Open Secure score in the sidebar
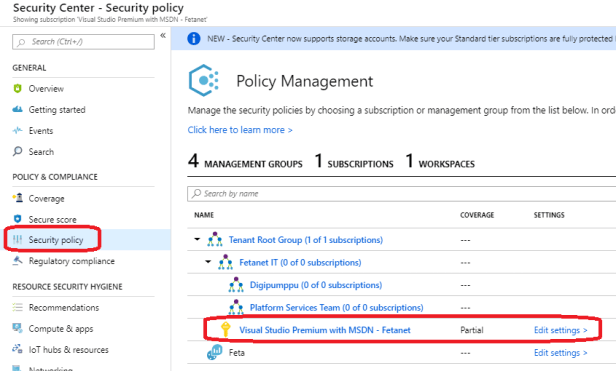The width and height of the screenshot is (616, 371). click(x=53, y=219)
